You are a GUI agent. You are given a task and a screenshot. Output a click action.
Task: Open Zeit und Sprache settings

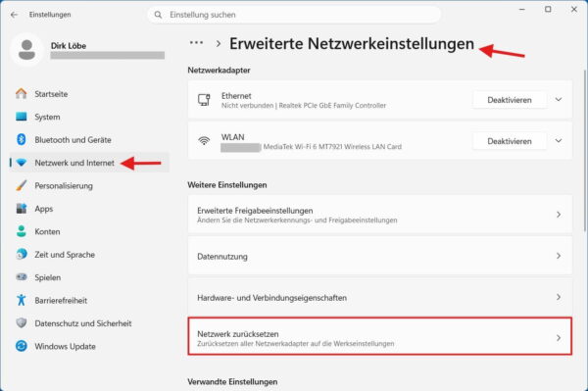[x=89, y=254]
